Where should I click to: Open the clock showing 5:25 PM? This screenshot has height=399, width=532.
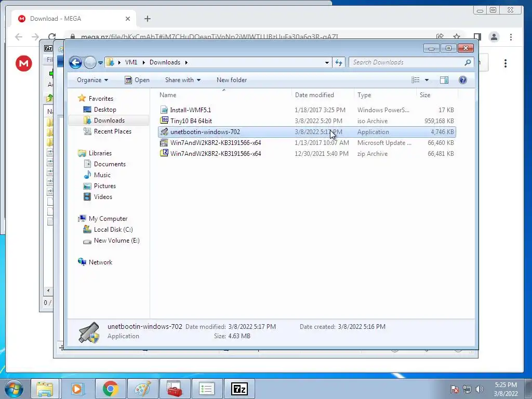point(506,389)
